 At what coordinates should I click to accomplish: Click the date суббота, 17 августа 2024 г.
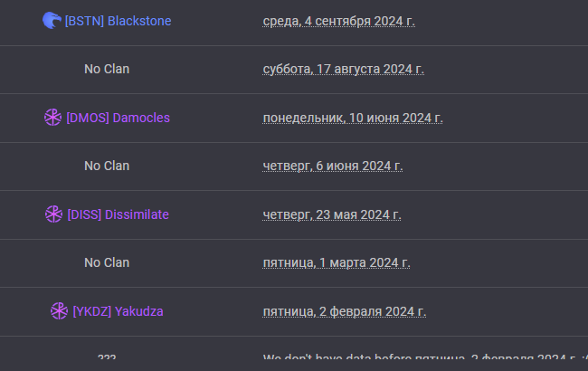point(343,69)
